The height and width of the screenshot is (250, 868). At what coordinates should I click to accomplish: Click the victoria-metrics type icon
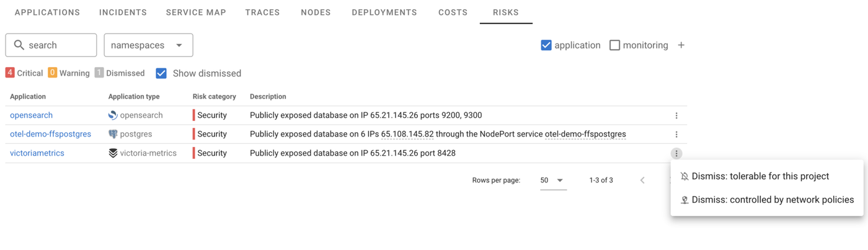(x=113, y=153)
